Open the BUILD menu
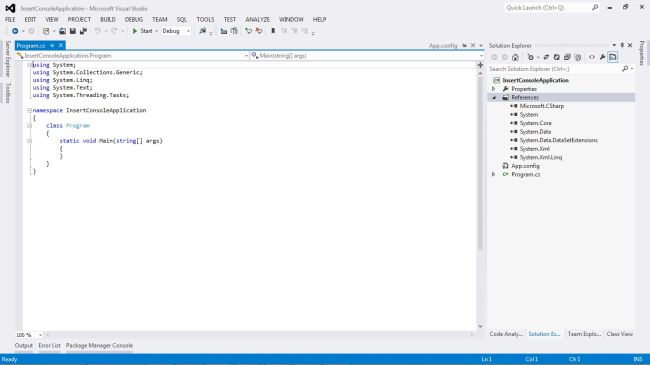This screenshot has width=650, height=365. point(108,19)
